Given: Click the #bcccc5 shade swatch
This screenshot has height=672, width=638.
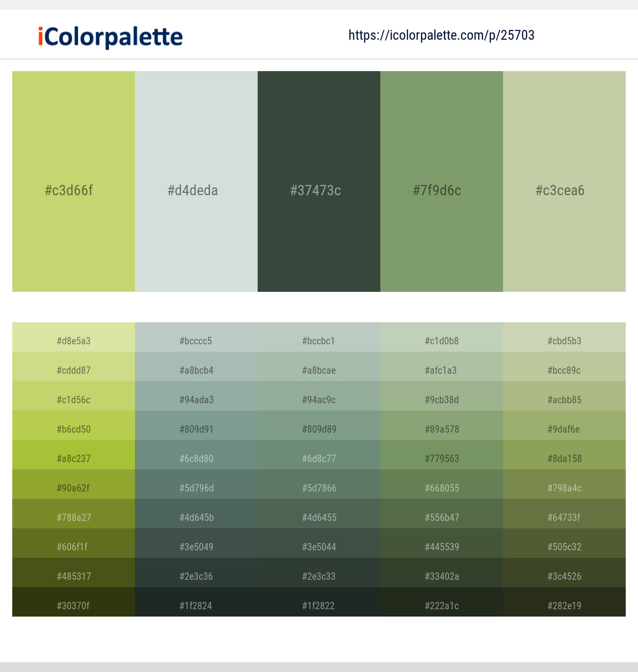Looking at the screenshot, I should click(x=196, y=341).
